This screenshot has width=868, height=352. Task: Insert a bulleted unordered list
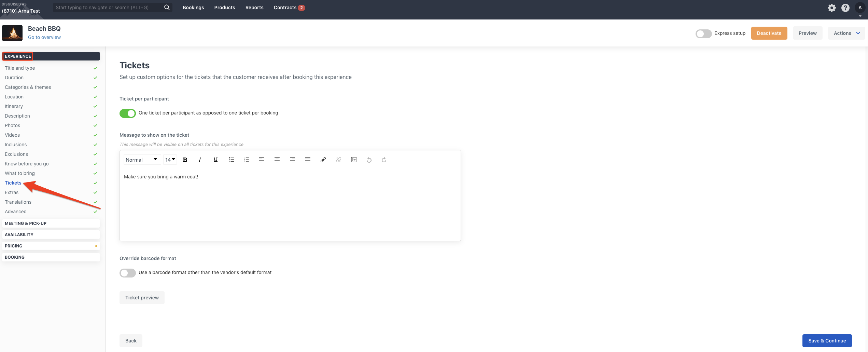(x=231, y=160)
